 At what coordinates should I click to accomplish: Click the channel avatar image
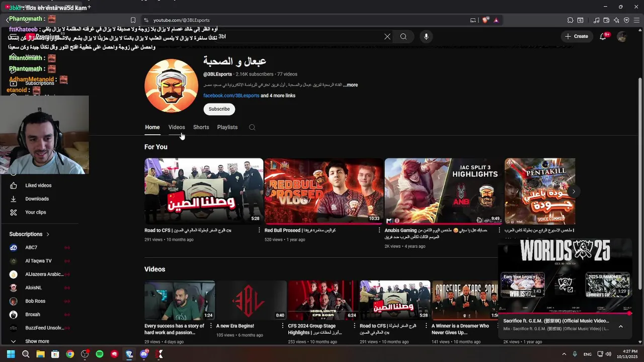coord(171,85)
